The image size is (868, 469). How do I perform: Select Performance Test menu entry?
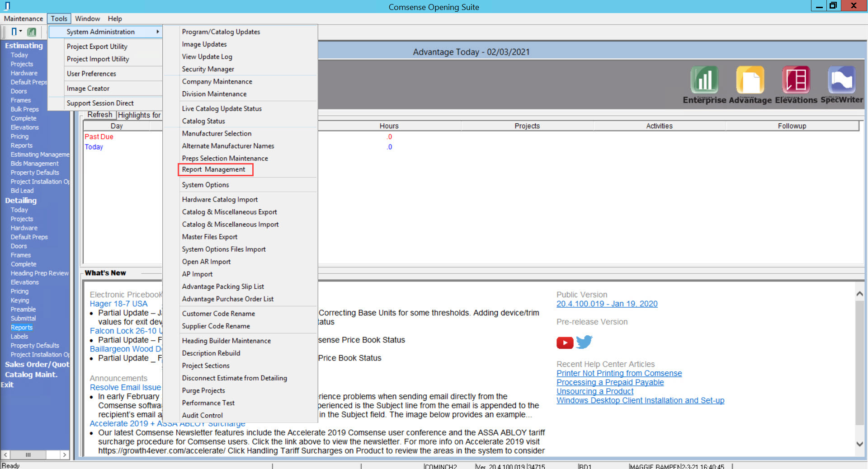click(208, 403)
